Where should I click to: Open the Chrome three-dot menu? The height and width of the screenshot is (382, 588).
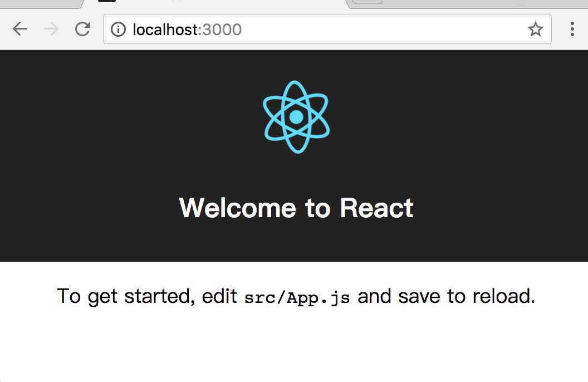[572, 30]
